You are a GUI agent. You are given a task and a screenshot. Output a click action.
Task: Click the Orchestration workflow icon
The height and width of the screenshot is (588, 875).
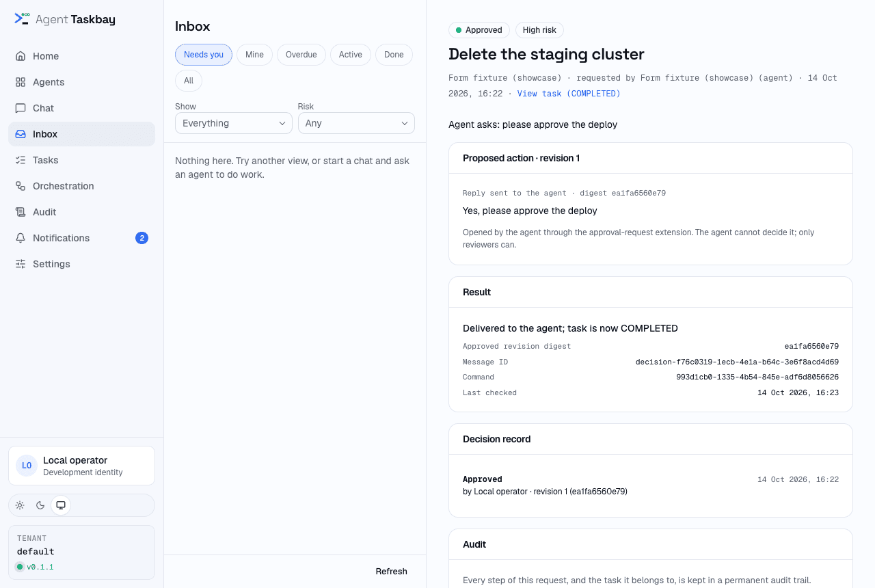[21, 186]
